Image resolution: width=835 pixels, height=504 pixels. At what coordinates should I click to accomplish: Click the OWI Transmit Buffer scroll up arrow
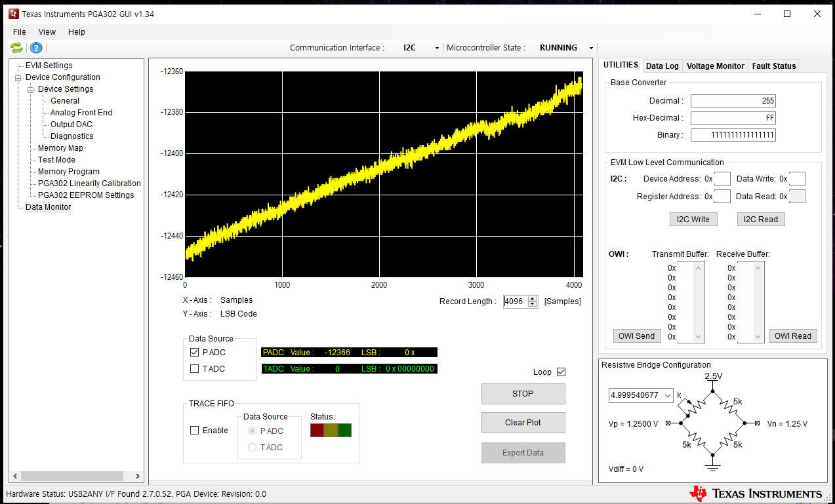click(x=699, y=267)
